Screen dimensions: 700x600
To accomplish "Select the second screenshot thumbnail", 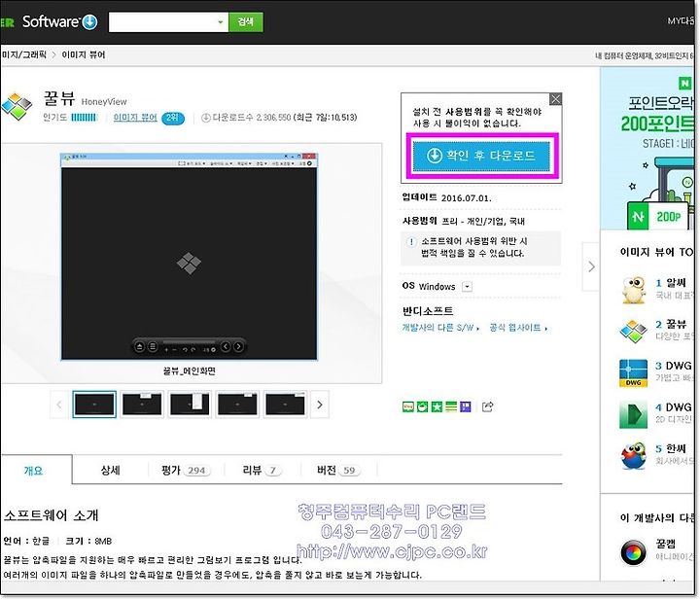I will (142, 405).
